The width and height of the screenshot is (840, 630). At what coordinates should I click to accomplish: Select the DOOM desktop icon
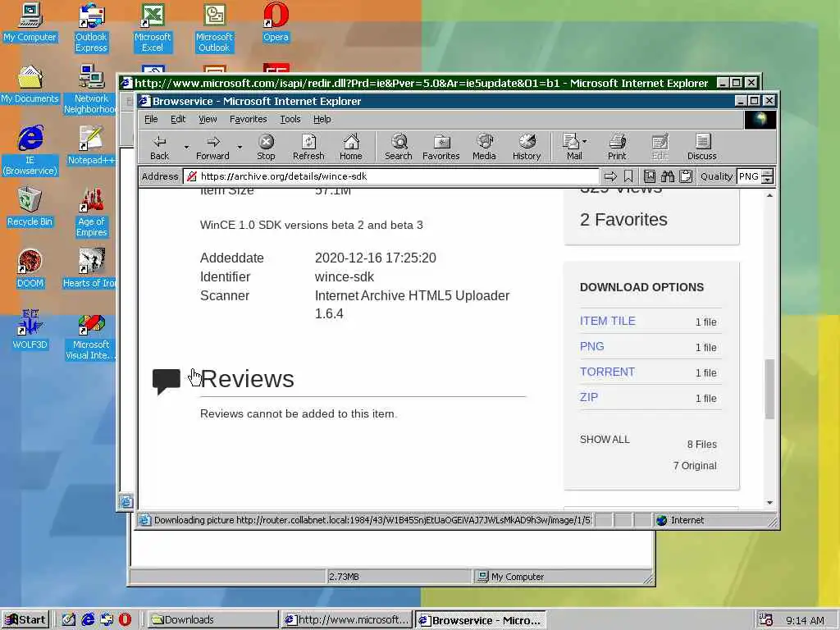[x=30, y=269]
